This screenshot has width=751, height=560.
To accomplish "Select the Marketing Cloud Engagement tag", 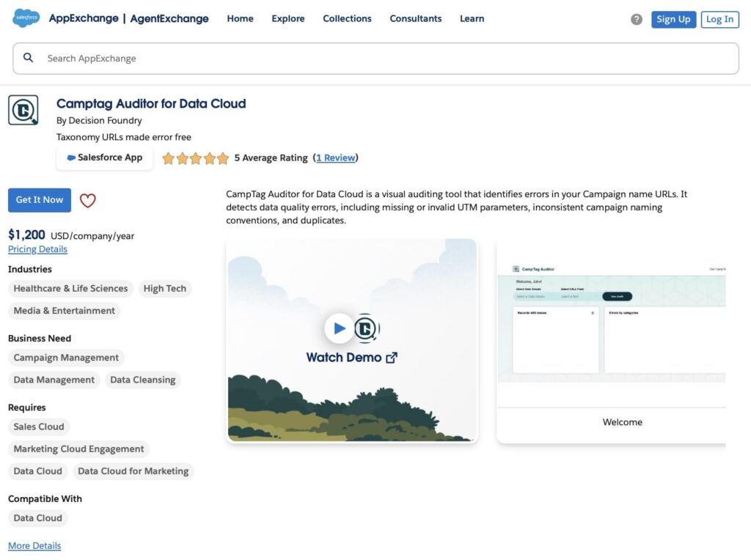I will pos(78,449).
